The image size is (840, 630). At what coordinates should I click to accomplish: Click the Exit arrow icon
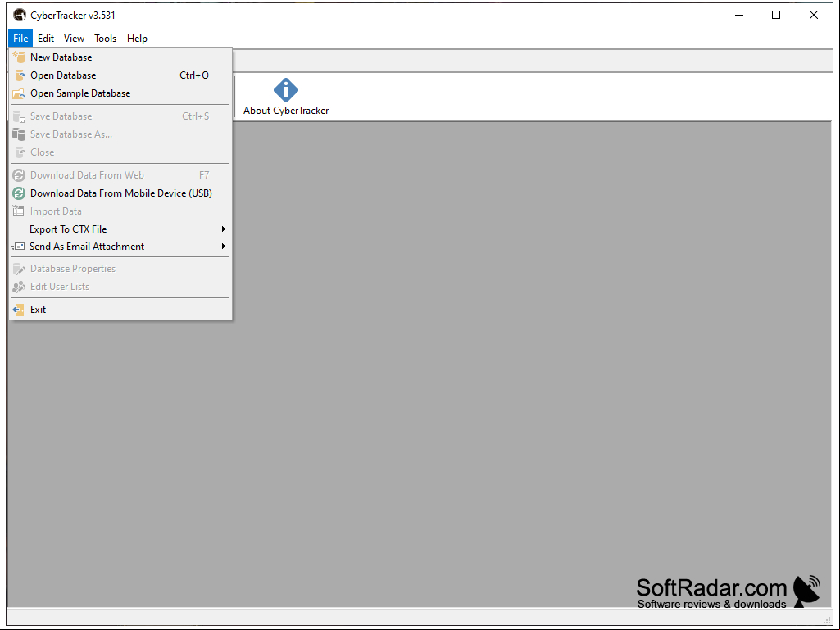(20, 310)
